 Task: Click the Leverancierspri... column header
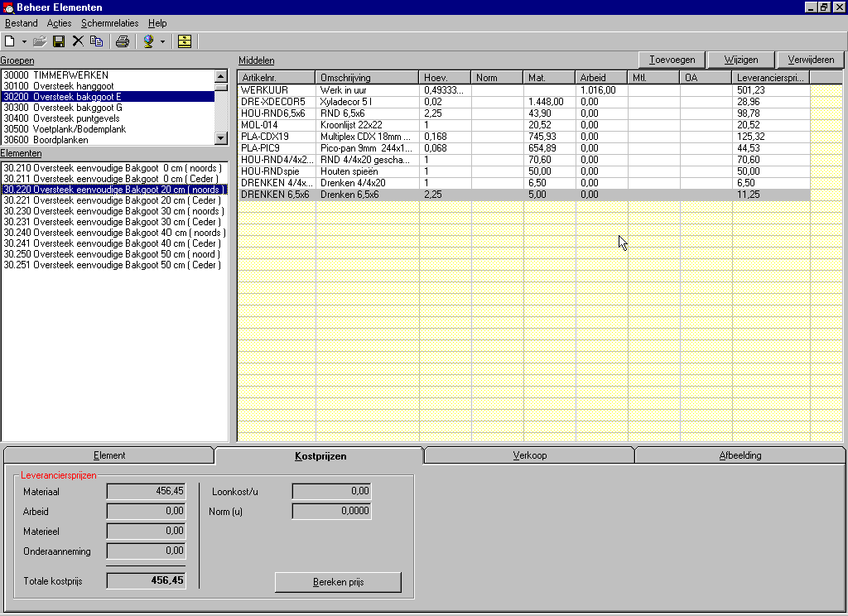771,78
